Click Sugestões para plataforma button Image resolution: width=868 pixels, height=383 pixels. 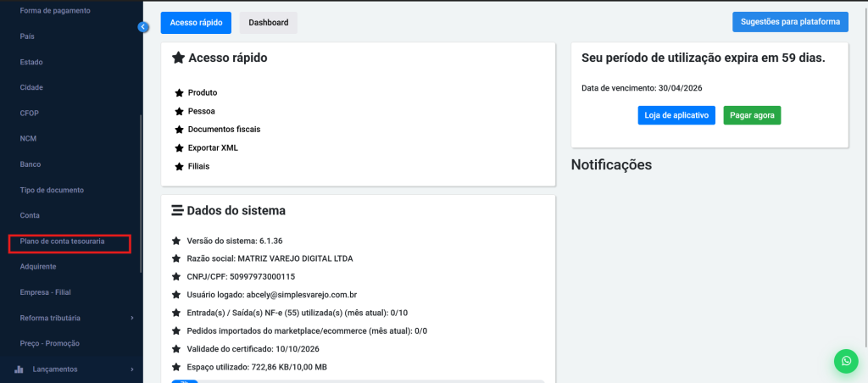[x=790, y=21]
